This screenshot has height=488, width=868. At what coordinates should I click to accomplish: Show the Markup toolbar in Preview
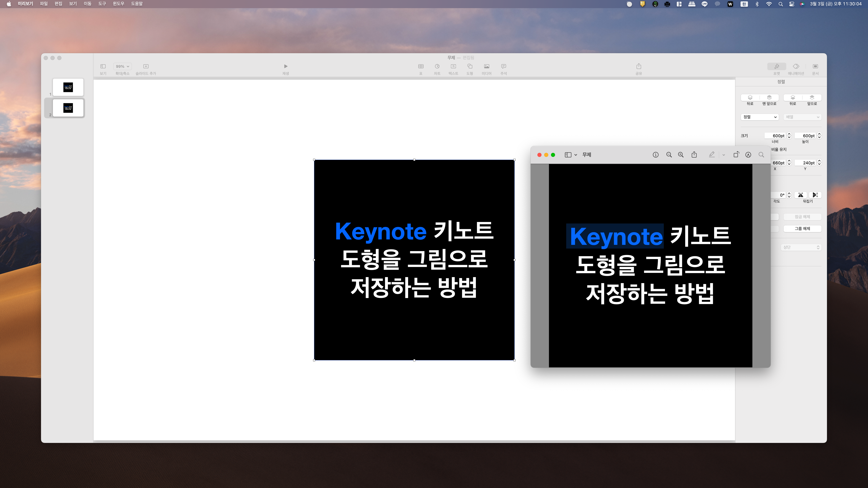click(748, 155)
